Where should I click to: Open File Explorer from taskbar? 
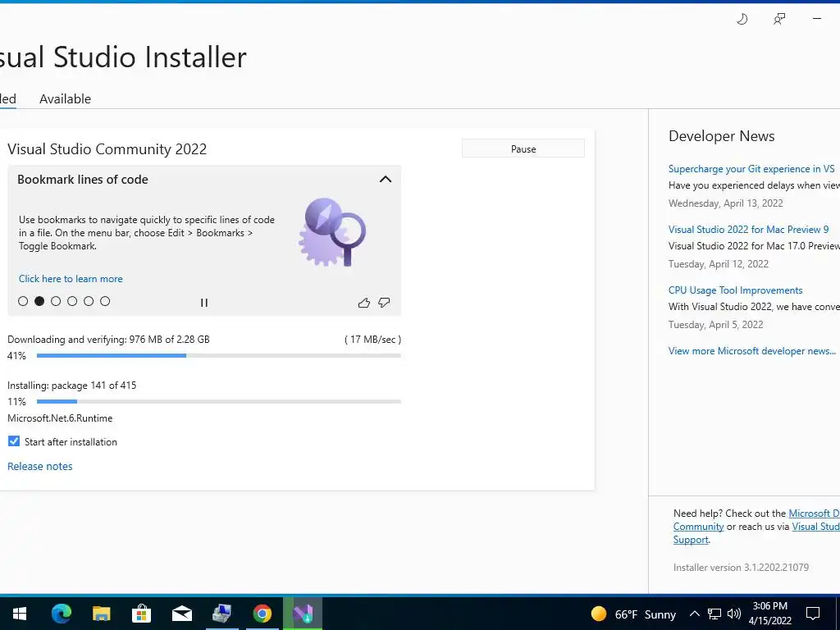pos(101,614)
